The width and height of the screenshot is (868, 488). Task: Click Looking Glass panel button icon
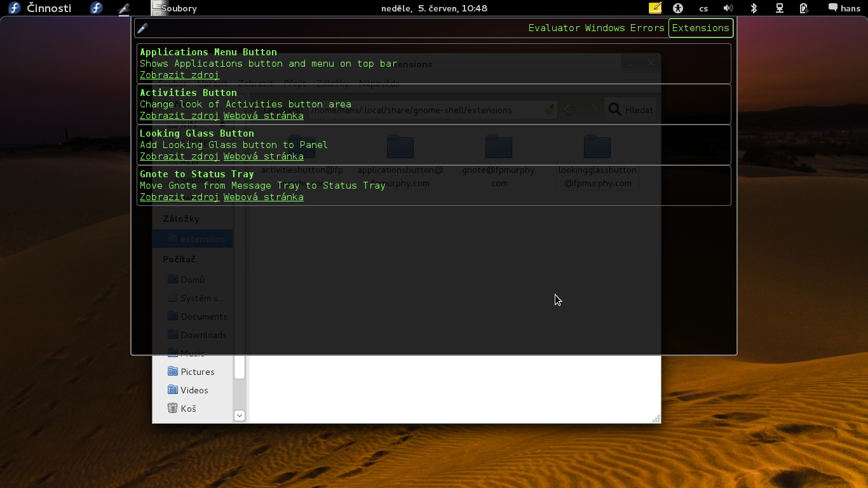pyautogui.click(x=124, y=9)
